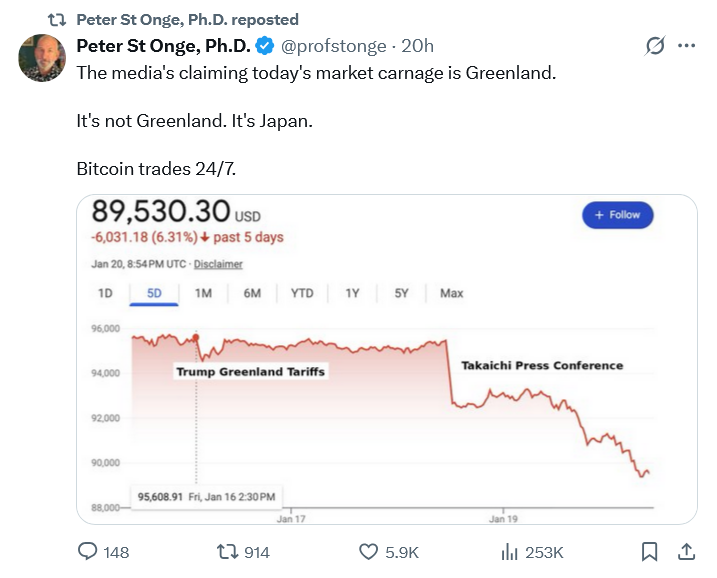717x578 pixels.
Task: Like the post with heart icon
Action: 369,552
